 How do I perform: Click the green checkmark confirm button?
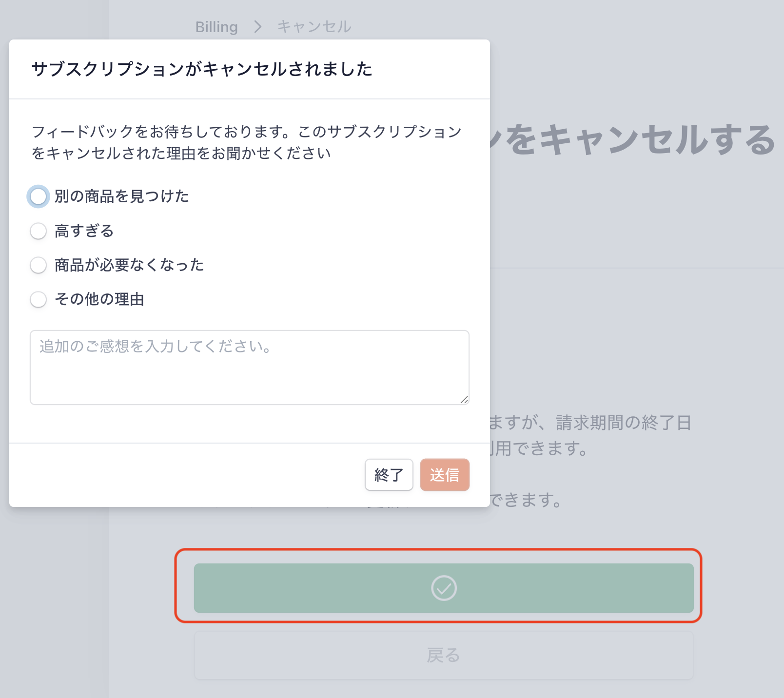(444, 588)
